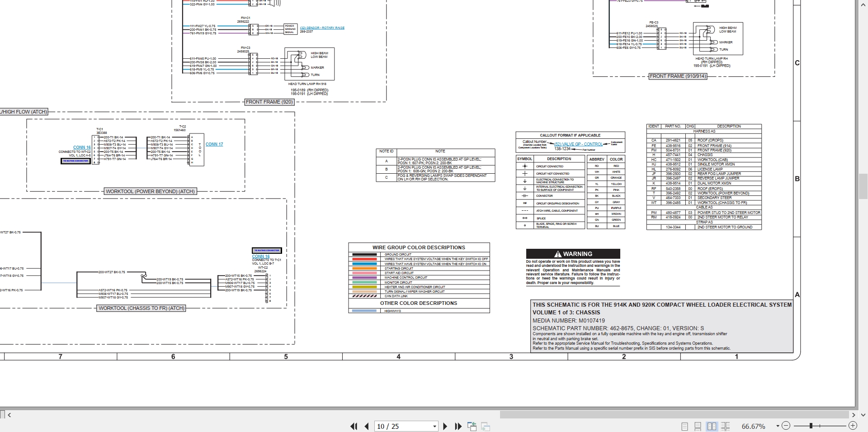This screenshot has width=868, height=432.
Task: Open the zoom level dropdown next to 66.67%
Action: point(778,426)
